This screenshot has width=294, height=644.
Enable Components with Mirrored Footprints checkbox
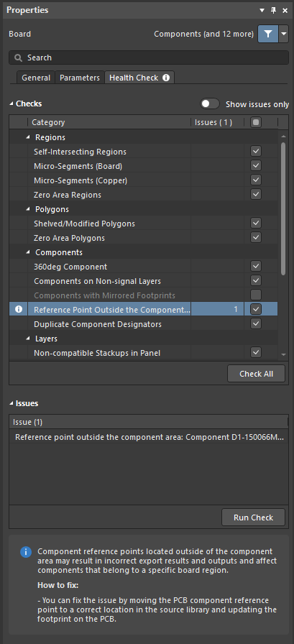pyautogui.click(x=256, y=295)
